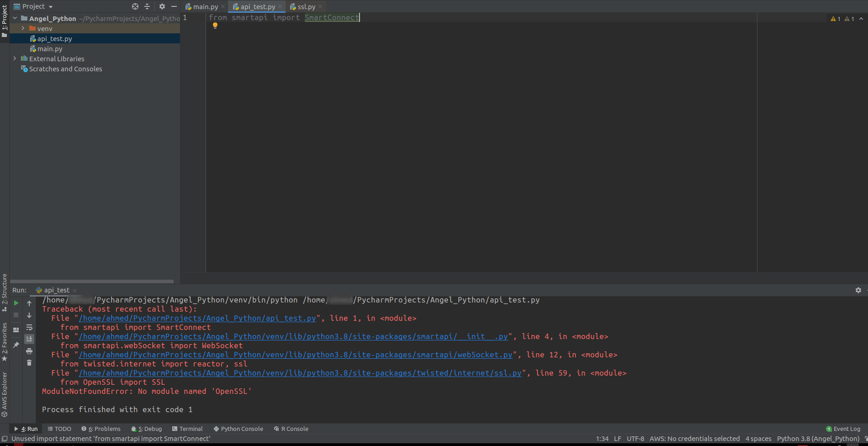Click the collapse all icon in Project panel
The image size is (868, 446).
click(x=147, y=6)
